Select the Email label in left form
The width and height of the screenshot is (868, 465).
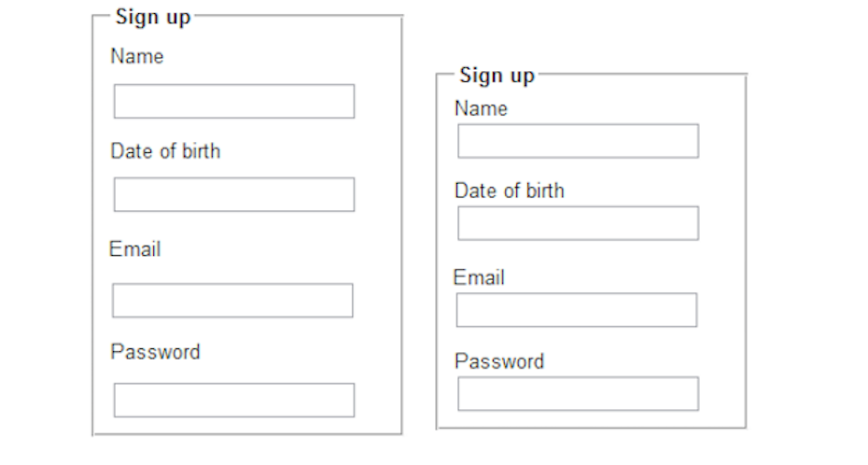[134, 249]
